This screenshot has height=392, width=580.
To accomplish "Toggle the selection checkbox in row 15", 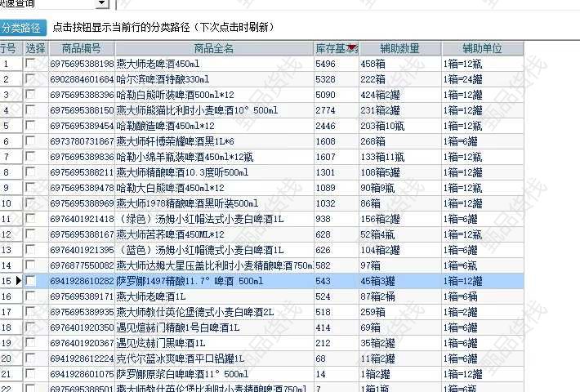I will point(30,280).
